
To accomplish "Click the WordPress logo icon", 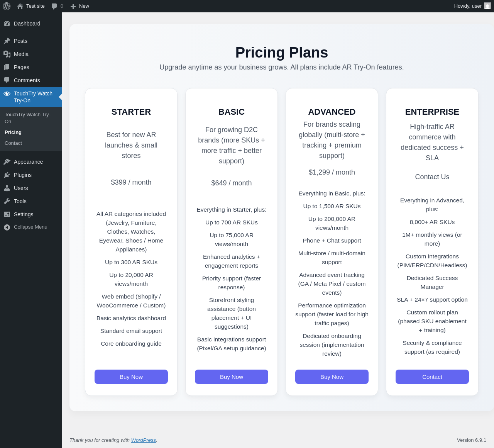I will click(x=7, y=6).
